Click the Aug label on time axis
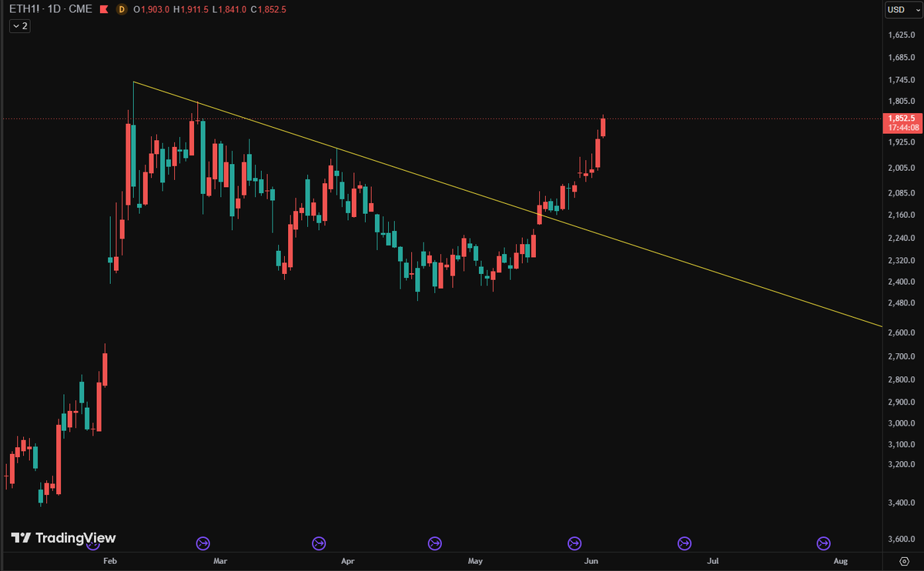924x571 pixels. coord(841,562)
